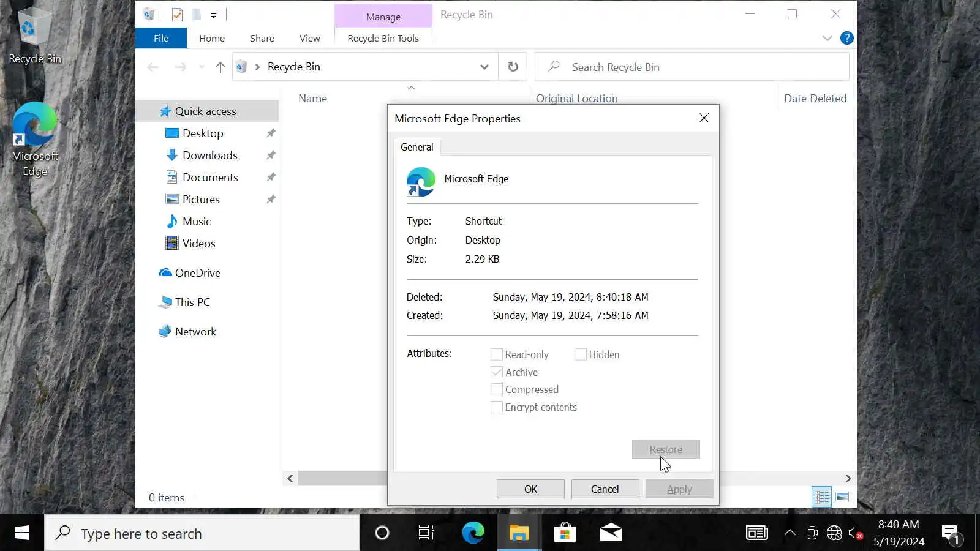
Task: Toggle the Read-only attribute checkbox
Action: click(x=497, y=354)
